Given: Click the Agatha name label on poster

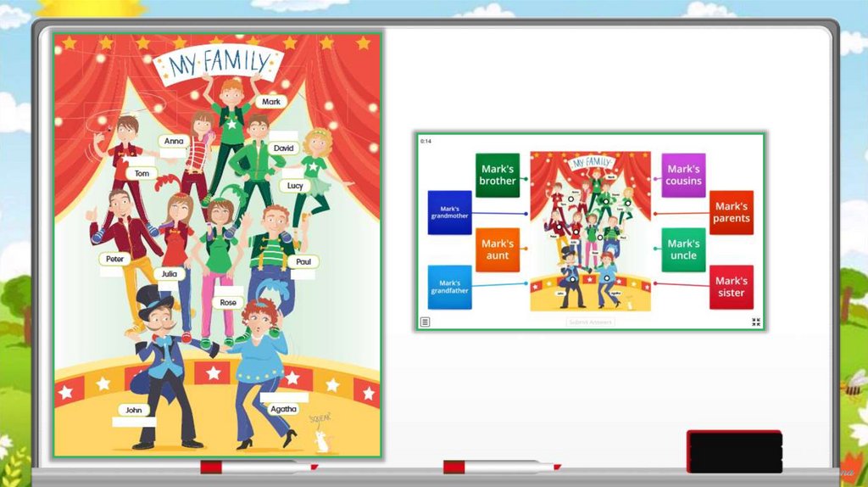Looking at the screenshot, I should (283, 409).
